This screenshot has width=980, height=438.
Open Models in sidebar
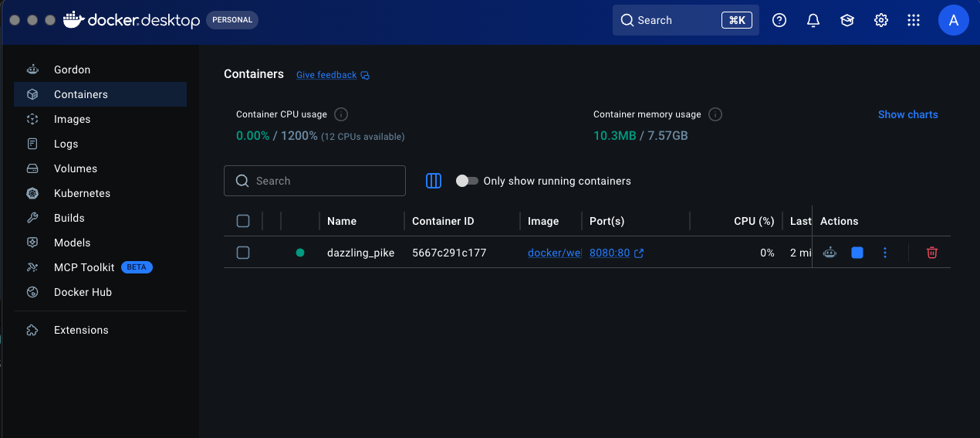[x=100, y=243]
